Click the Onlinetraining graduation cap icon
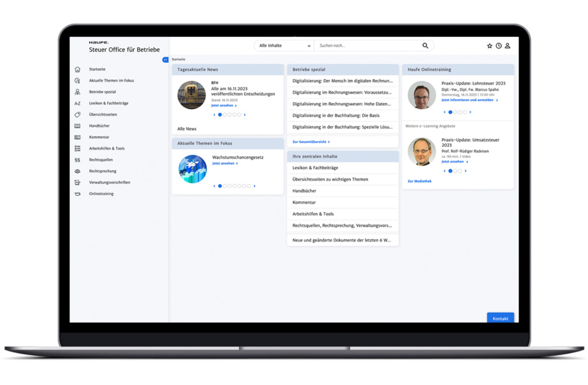 [x=78, y=194]
